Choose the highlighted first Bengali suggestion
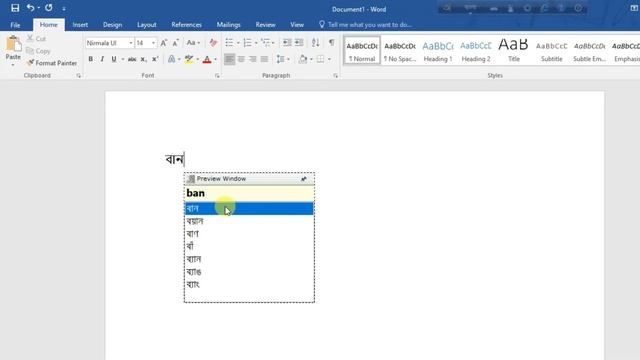 [249, 209]
